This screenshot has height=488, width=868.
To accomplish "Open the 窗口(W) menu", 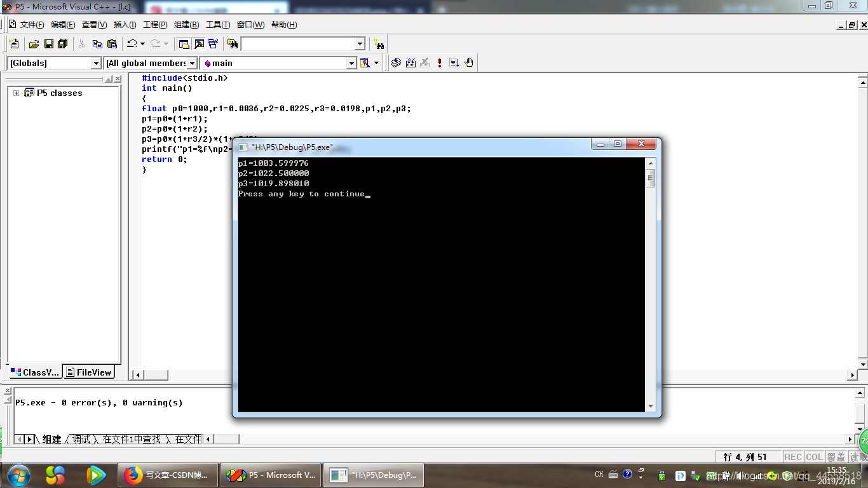I will [x=250, y=25].
